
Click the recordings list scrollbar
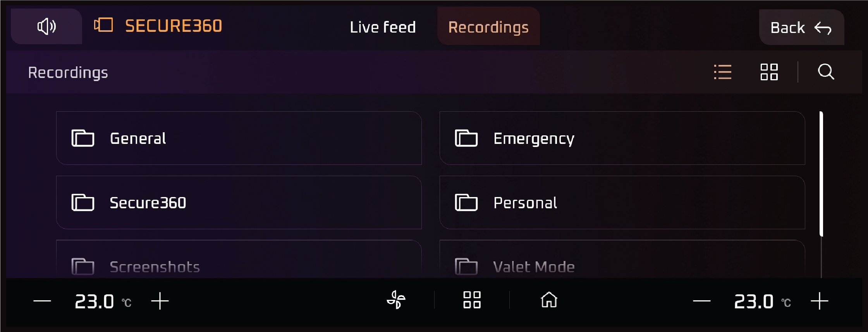(821, 174)
